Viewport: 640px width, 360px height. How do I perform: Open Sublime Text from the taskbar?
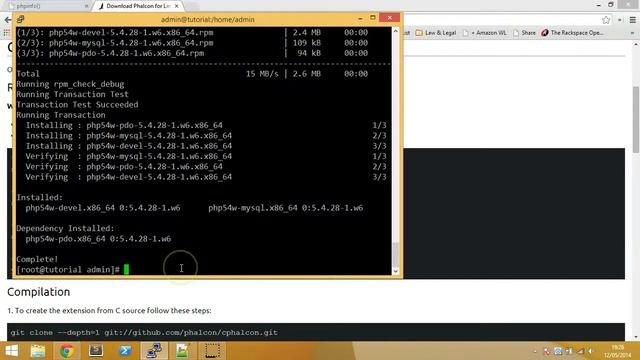coord(96,351)
